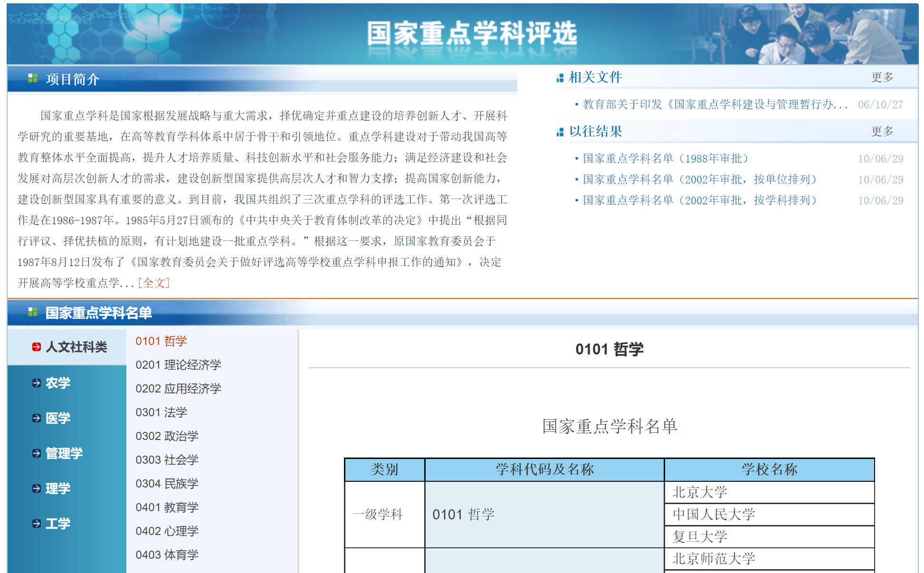
Task: Switch to the 理学 category
Action: (x=58, y=488)
